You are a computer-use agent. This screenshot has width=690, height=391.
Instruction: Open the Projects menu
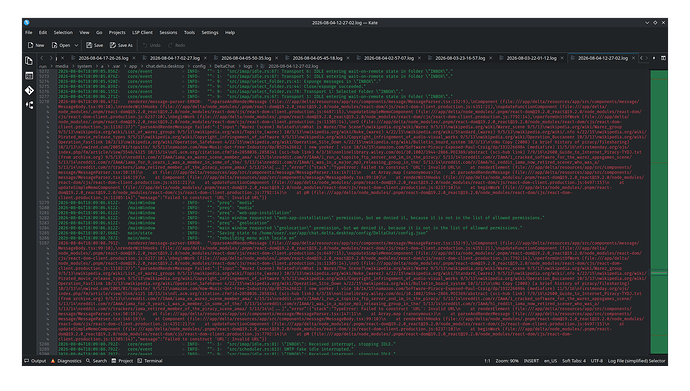(117, 33)
